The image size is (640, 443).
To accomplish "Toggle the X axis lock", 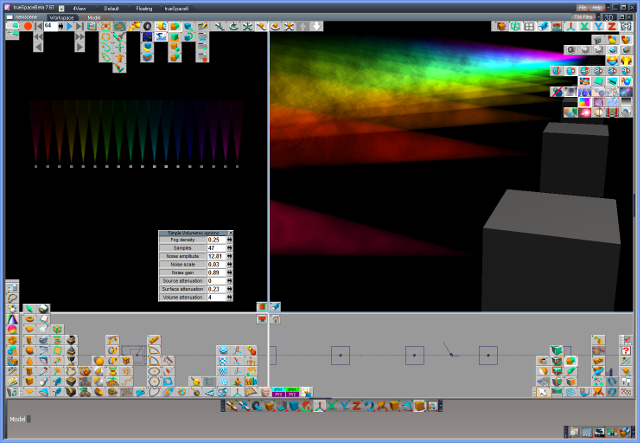I will point(586,26).
